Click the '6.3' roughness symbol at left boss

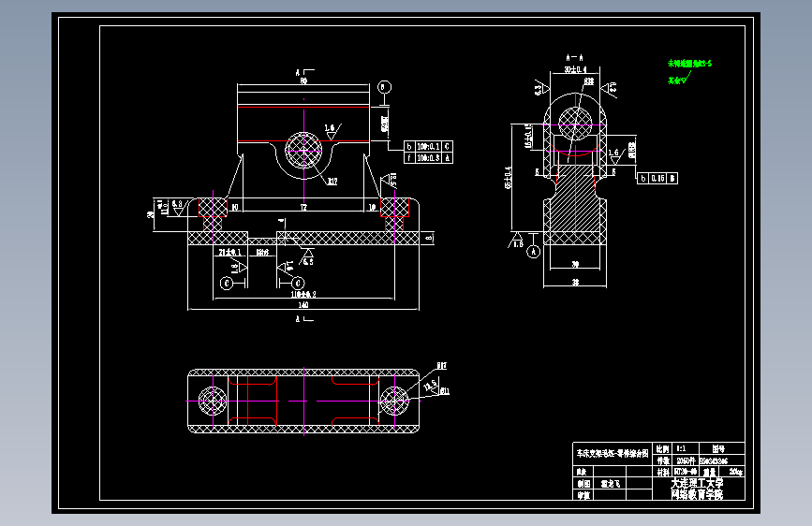pos(178,208)
